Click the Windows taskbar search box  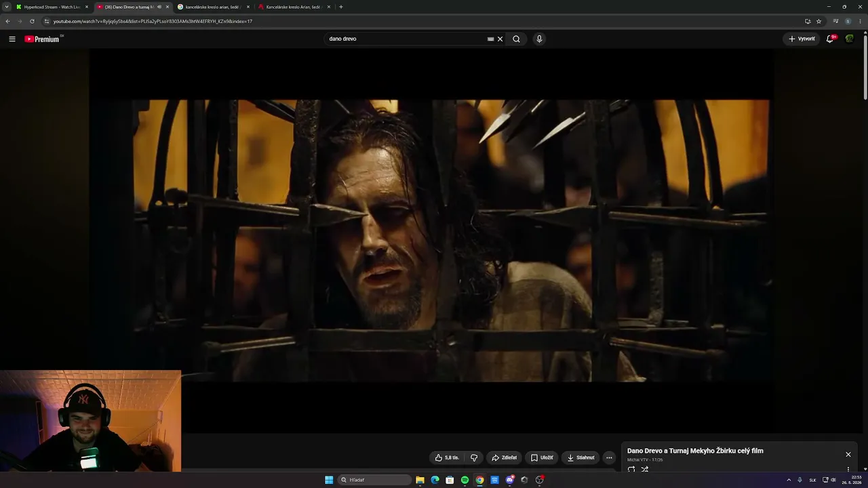point(375,480)
